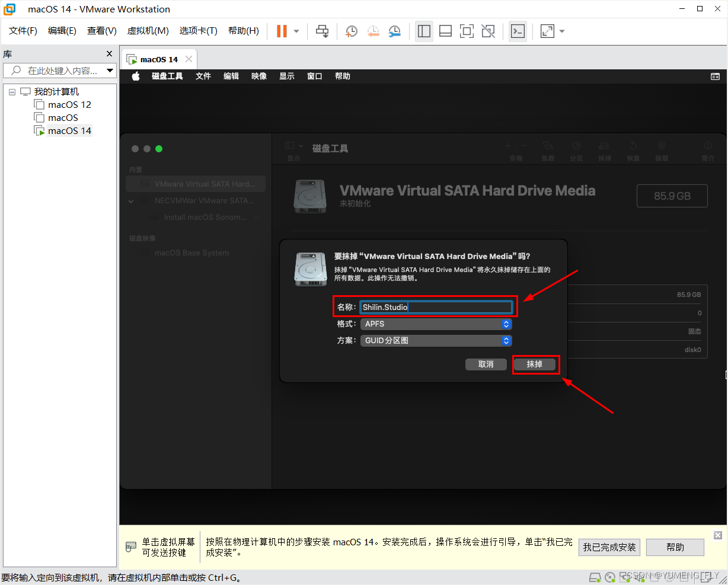Run First Aid (急救) in Disk Utility
Viewport: 728px width, 585px height.
coord(548,149)
